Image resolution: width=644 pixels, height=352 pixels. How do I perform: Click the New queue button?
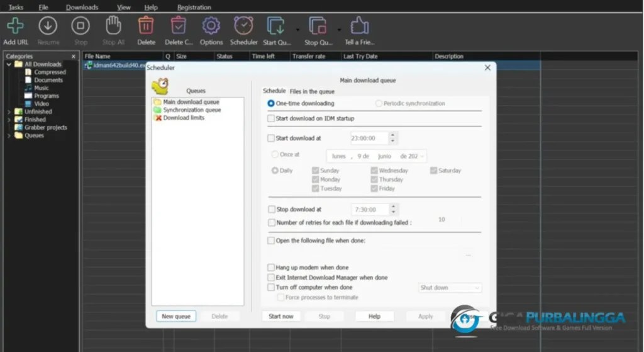(x=176, y=316)
